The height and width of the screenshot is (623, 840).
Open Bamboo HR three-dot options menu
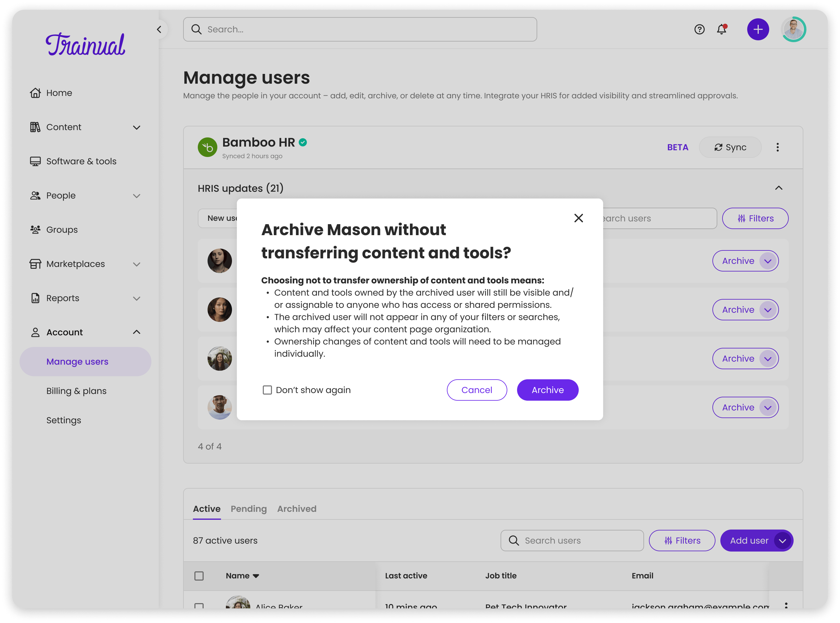click(x=777, y=147)
